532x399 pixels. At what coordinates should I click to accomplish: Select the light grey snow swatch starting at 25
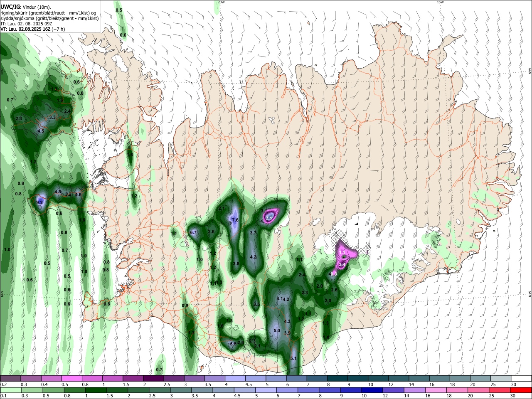pos(501,378)
